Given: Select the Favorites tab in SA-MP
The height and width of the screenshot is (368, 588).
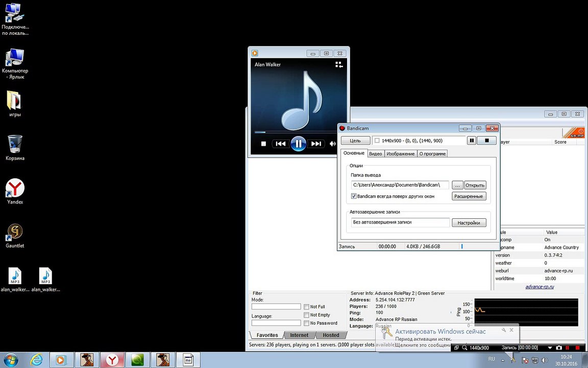Looking at the screenshot, I should click(x=267, y=335).
